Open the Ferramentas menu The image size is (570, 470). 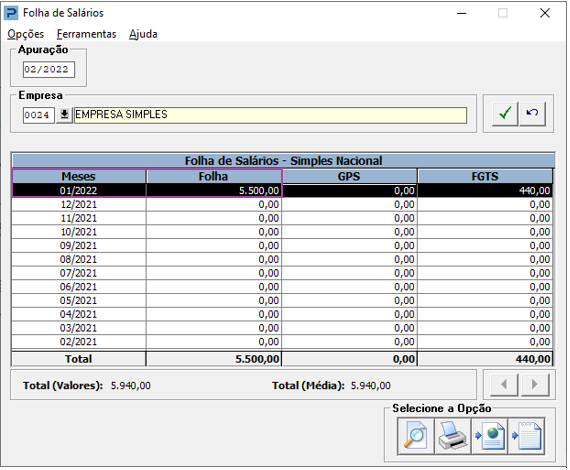(x=87, y=34)
